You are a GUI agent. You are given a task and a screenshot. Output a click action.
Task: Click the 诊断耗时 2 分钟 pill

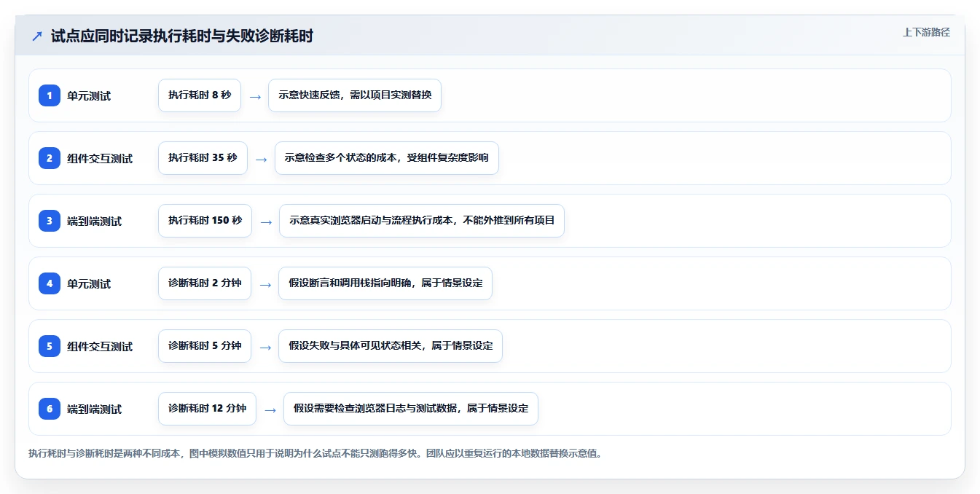(205, 283)
